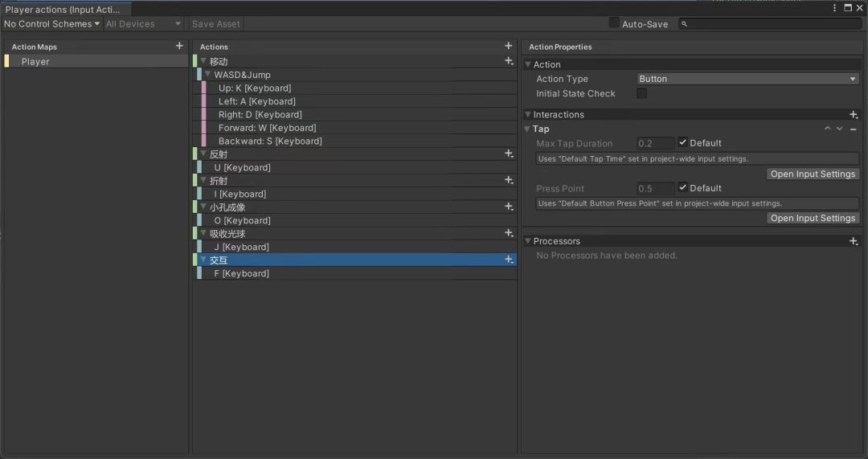Image resolution: width=868 pixels, height=459 pixels.
Task: Move Tap interaction down with arrow icon
Action: (840, 129)
